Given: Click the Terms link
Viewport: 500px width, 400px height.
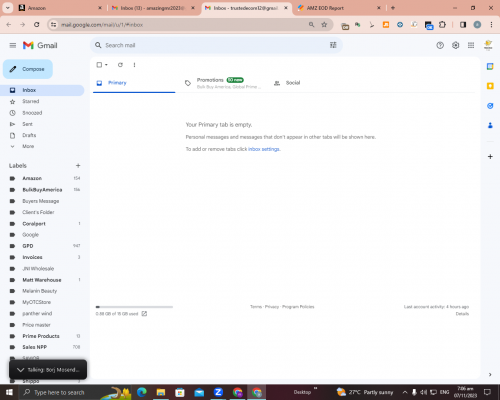Looking at the screenshot, I should [x=256, y=307].
